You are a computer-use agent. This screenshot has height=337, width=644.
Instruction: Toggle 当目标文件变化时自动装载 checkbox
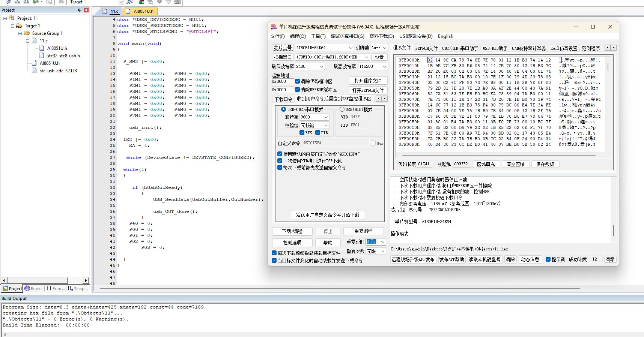[x=274, y=261]
